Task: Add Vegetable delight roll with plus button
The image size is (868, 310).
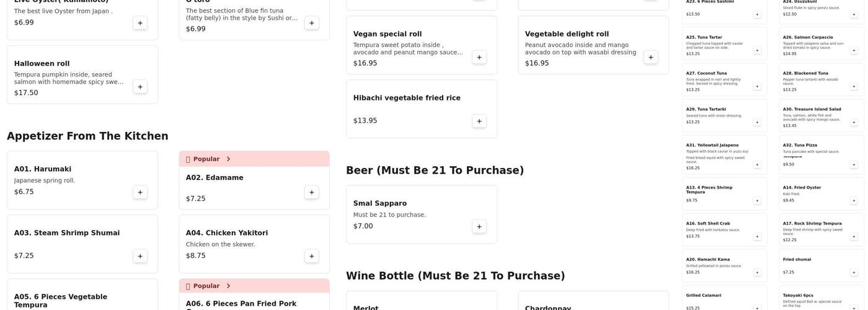Action: click(x=651, y=57)
